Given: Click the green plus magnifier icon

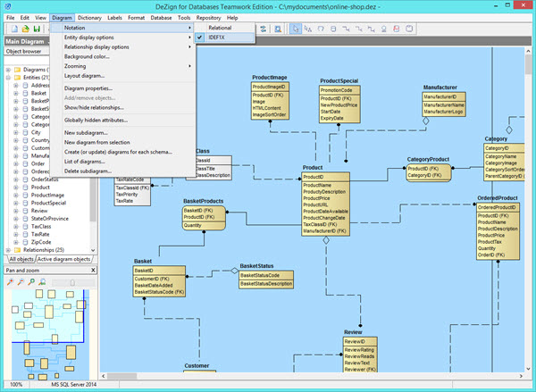Looking at the screenshot, I should [x=31, y=282].
